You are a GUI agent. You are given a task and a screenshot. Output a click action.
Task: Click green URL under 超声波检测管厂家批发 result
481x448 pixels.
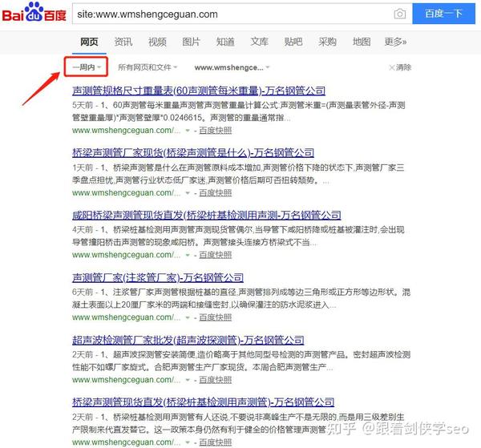(127, 380)
